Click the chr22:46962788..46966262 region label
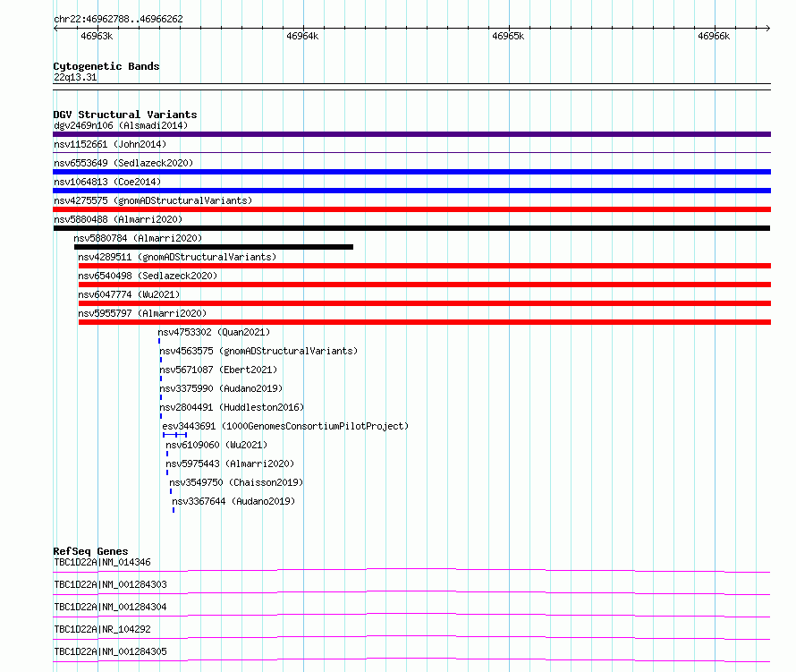 click(x=118, y=19)
